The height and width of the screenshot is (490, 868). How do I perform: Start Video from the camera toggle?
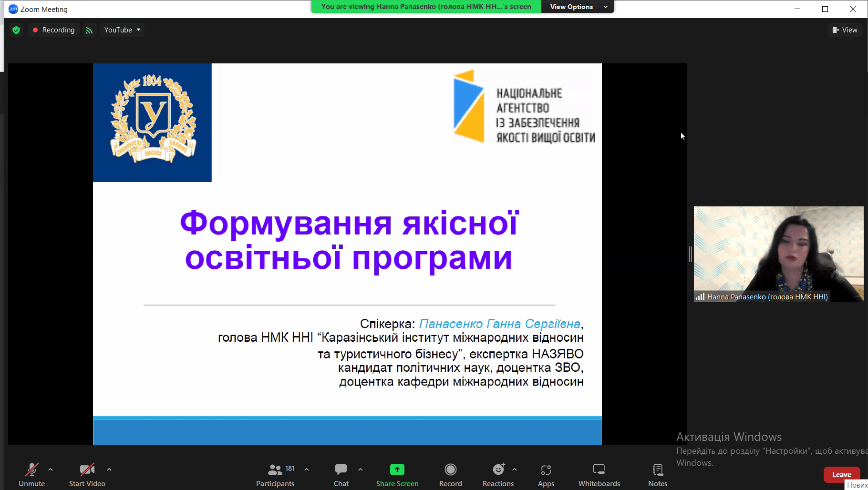click(87, 475)
